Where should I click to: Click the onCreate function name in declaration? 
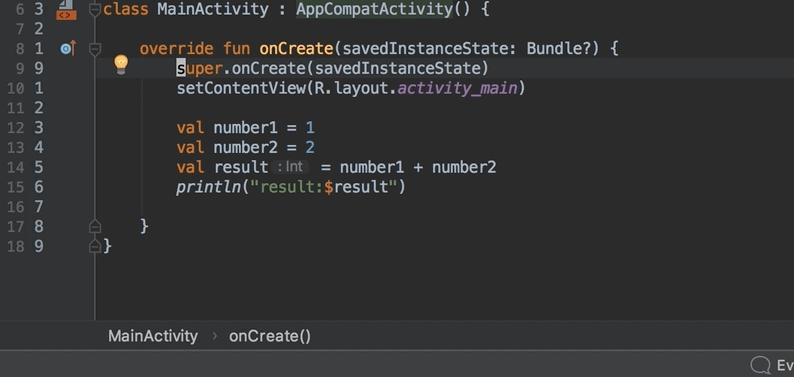click(x=296, y=49)
